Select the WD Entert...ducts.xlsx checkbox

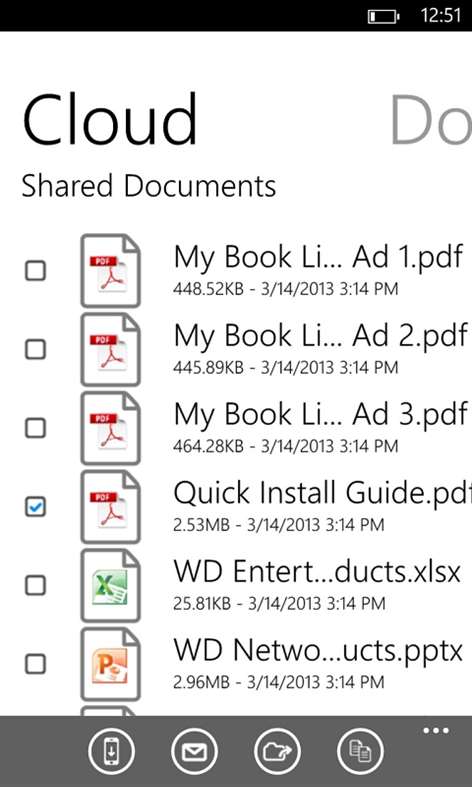pyautogui.click(x=35, y=585)
